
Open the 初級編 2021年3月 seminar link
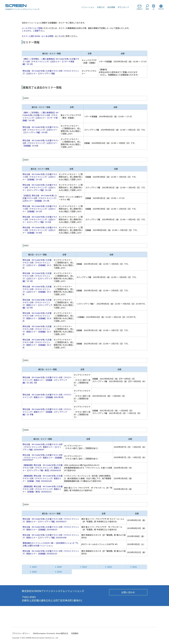coord(47,396)
